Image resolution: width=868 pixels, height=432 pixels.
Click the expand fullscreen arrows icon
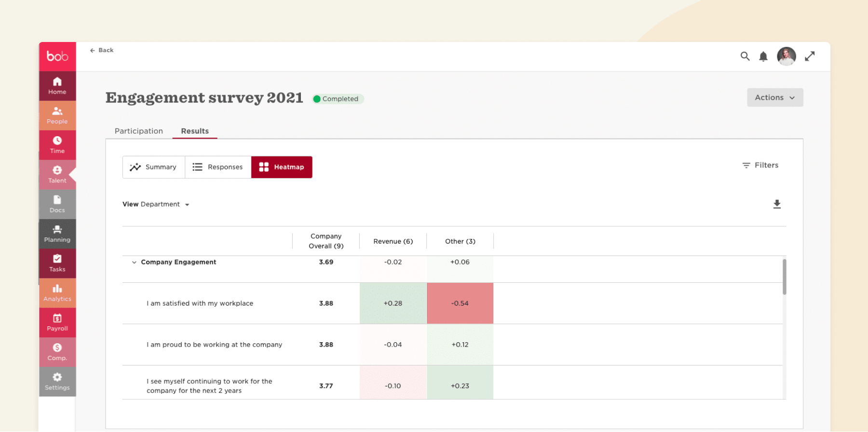(810, 56)
